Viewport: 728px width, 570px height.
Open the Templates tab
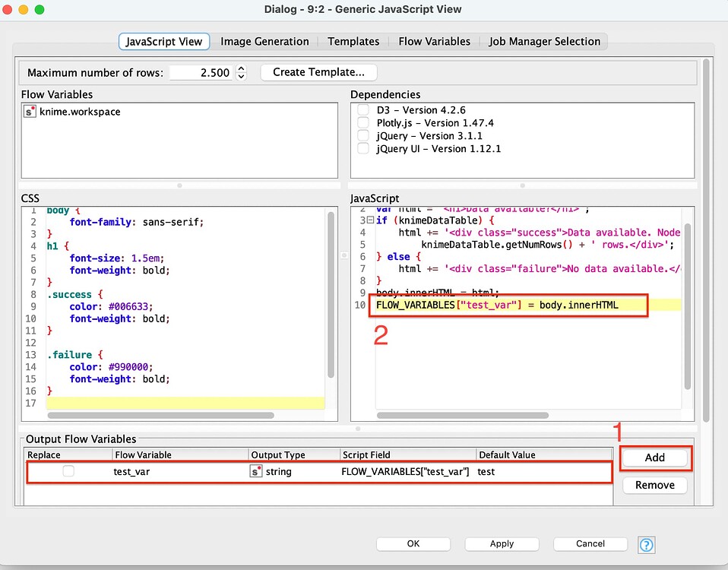(x=353, y=41)
